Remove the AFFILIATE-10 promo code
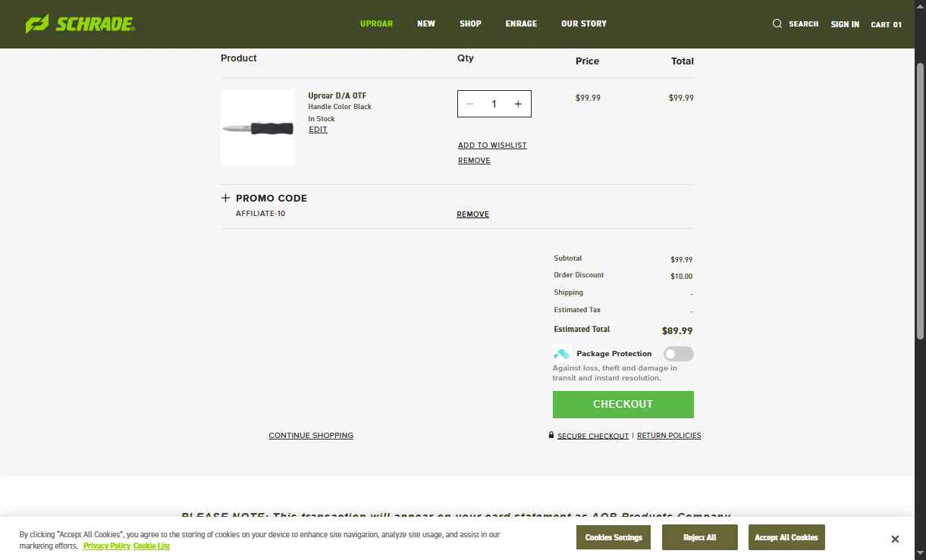926x560 pixels. (472, 214)
